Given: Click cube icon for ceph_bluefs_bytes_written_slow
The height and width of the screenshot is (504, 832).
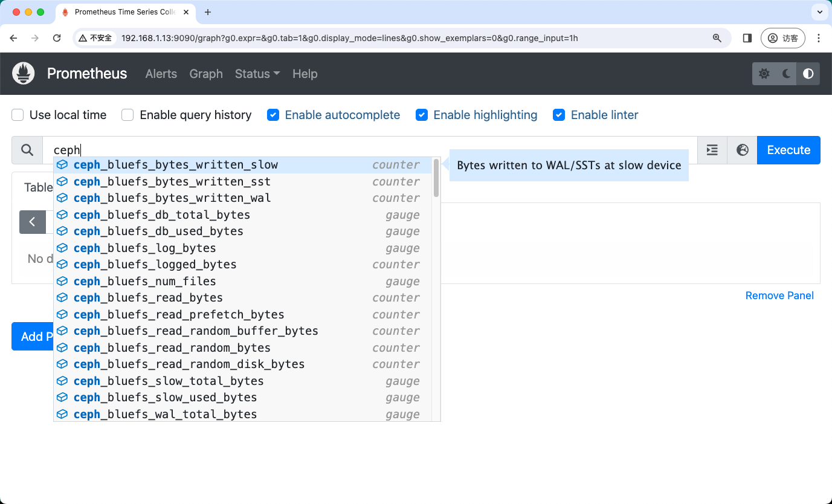Looking at the screenshot, I should (62, 165).
